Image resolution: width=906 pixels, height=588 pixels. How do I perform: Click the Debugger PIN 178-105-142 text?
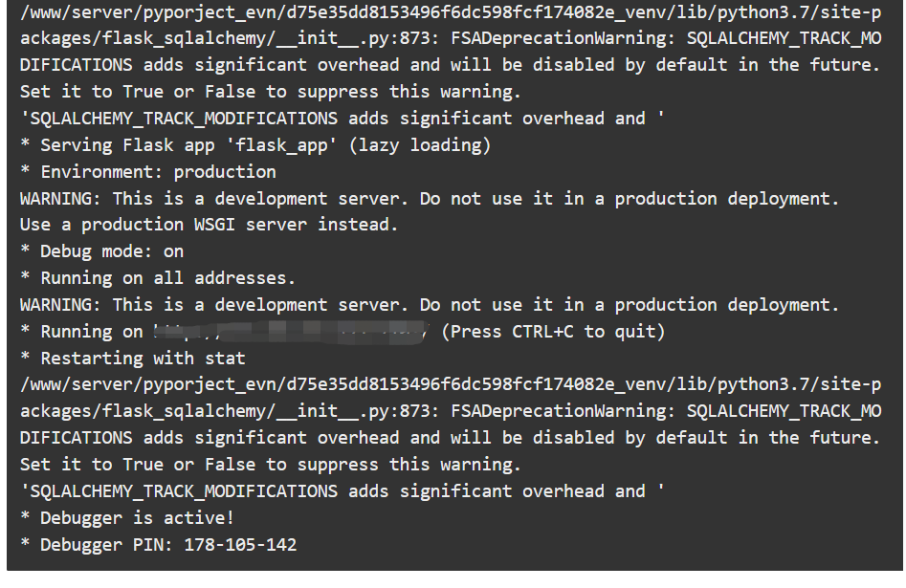(x=158, y=545)
